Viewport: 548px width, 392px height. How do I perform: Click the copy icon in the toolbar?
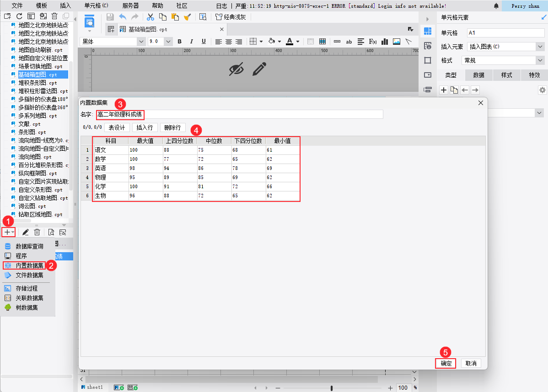tap(162, 17)
